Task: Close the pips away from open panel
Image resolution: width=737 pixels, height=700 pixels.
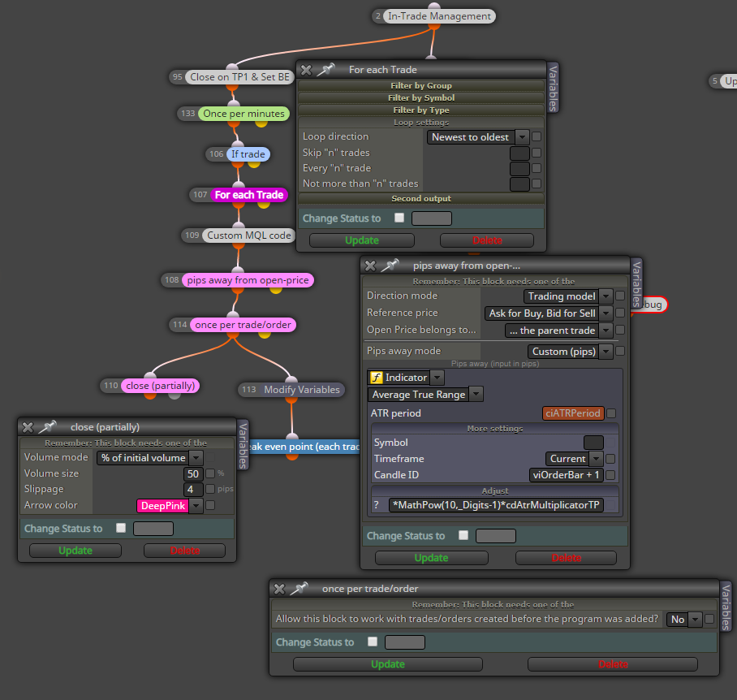Action: (x=370, y=266)
